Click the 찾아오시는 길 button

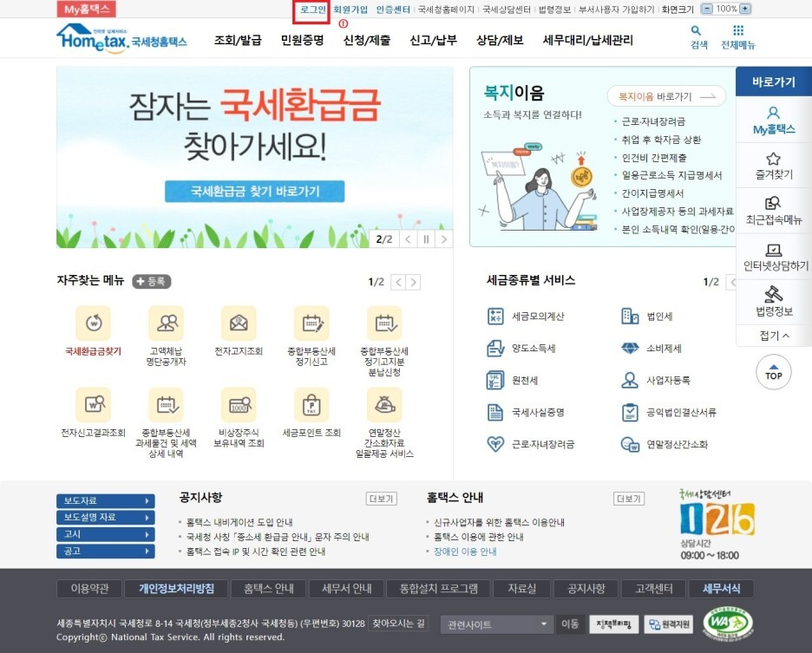(399, 624)
